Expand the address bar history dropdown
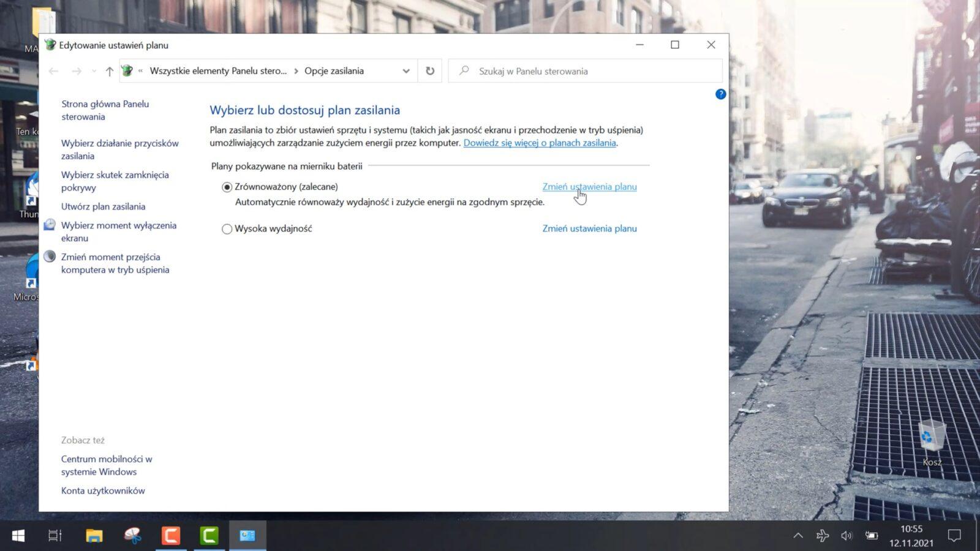Screen dimensions: 980x551 pos(405,71)
